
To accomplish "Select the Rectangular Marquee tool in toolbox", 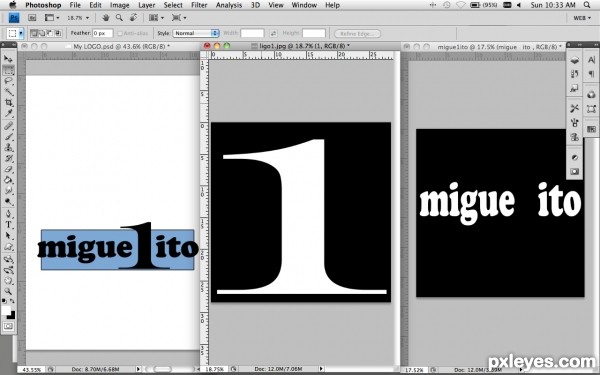I will (8, 70).
